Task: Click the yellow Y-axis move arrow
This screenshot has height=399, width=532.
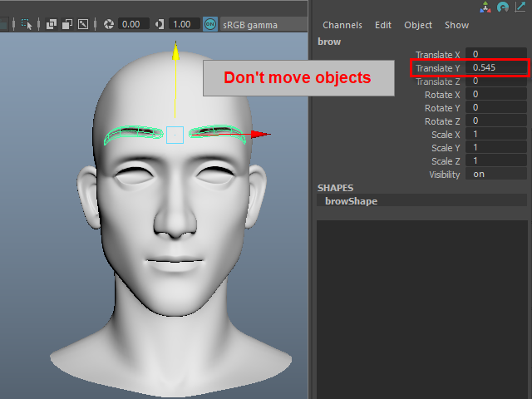Action: coord(175,52)
